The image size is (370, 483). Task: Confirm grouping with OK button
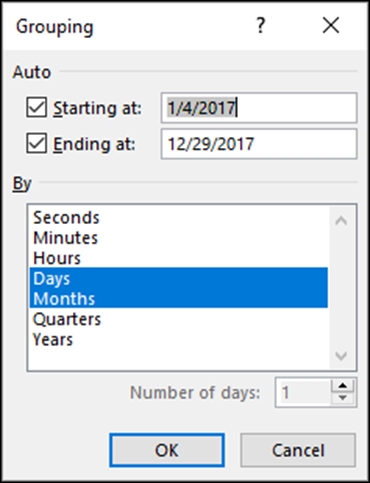pyautogui.click(x=167, y=450)
